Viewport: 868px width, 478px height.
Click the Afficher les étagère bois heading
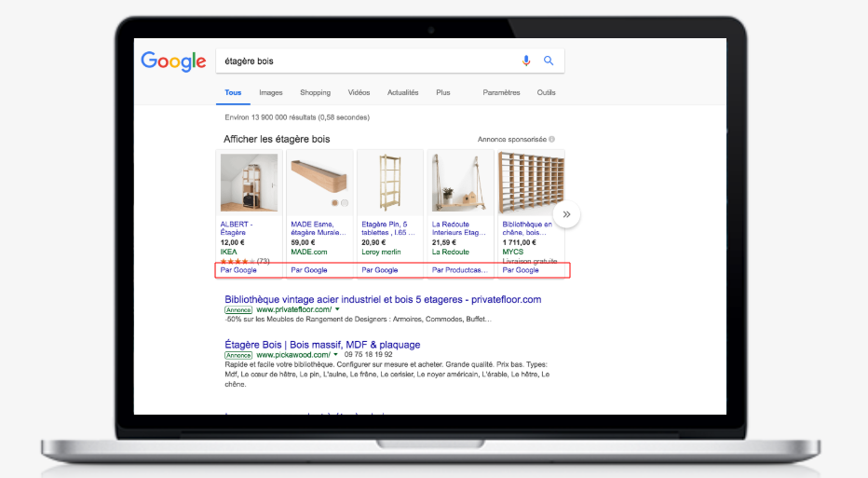[277, 139]
